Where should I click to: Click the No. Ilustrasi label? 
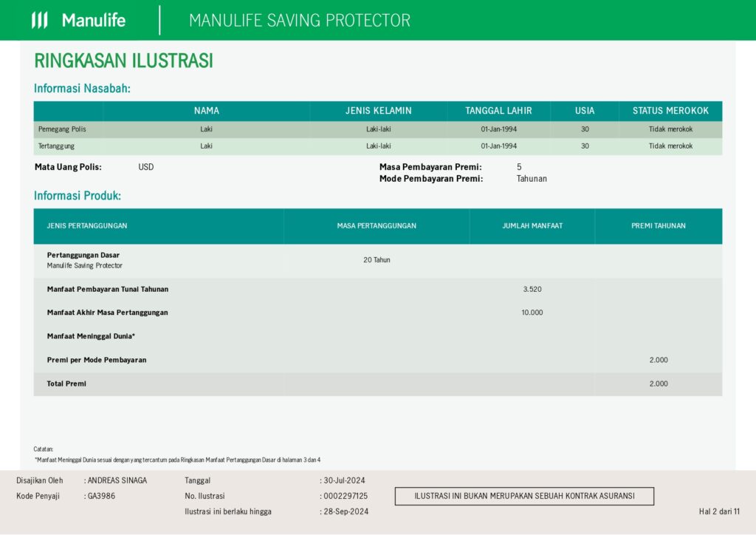(x=205, y=496)
